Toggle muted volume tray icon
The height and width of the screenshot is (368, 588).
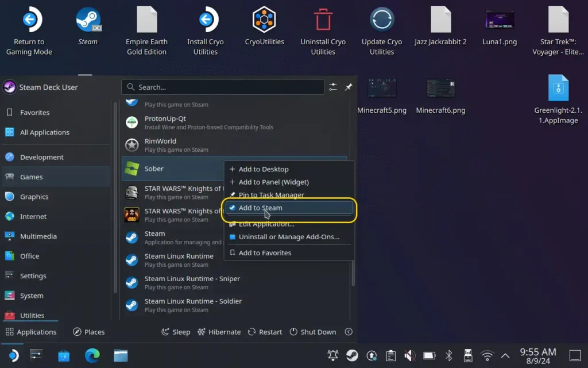pos(410,355)
